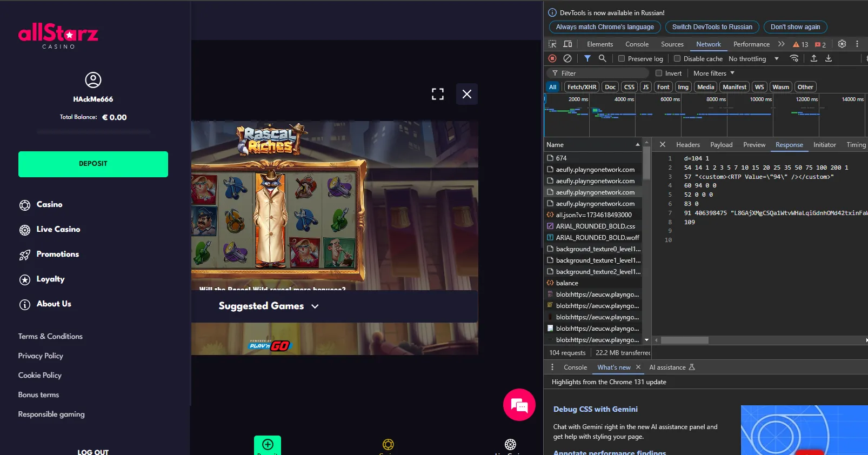The width and height of the screenshot is (868, 455).
Task: Close the What's new drawer tab
Action: click(638, 367)
